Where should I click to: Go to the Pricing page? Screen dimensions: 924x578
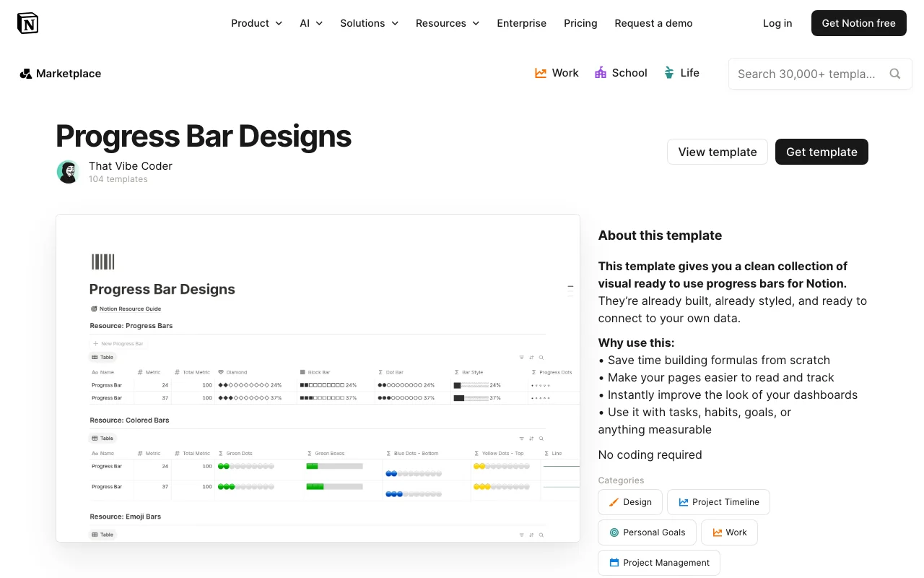(580, 23)
